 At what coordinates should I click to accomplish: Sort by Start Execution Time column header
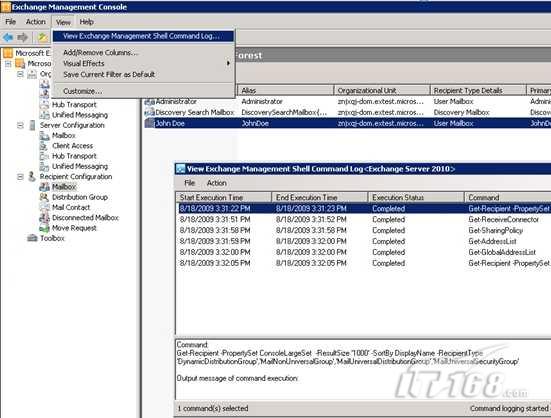[x=223, y=197]
